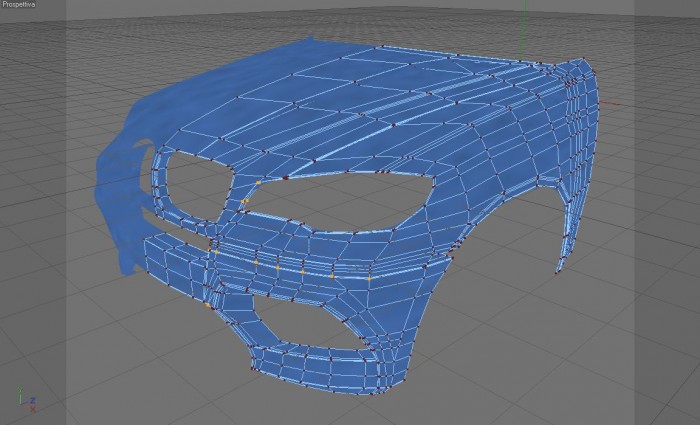
Task: Select the rightmost orange vertex on the bumper edge
Action: [x=369, y=279]
